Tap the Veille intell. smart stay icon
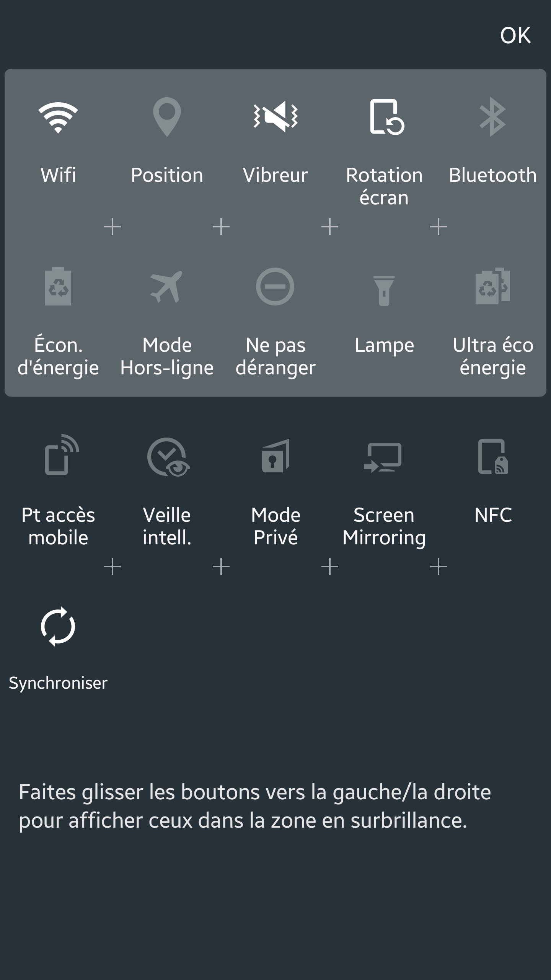Viewport: 551px width, 980px height. (168, 457)
